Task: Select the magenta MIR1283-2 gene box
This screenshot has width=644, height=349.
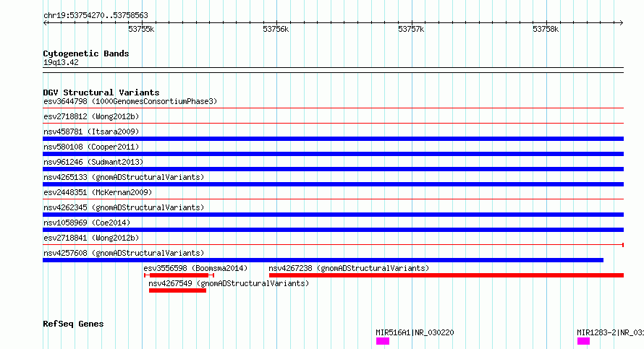Action: point(584,341)
